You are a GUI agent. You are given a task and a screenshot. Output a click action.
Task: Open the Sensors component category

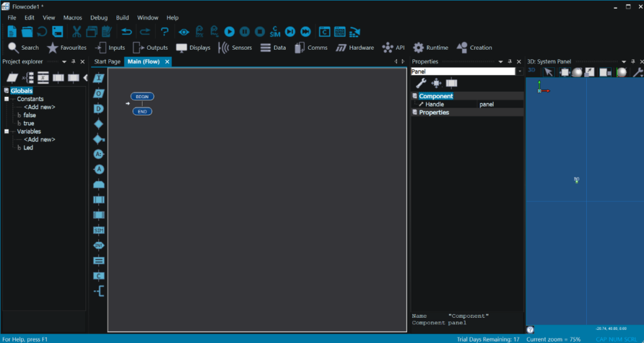click(x=235, y=48)
